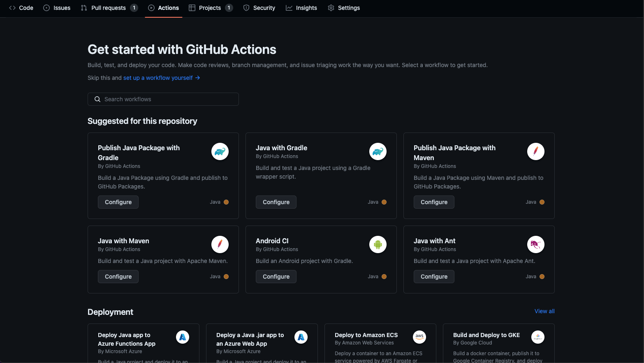This screenshot has height=363, width=644.
Task: Click the Pull requests count badge
Action: pos(134,8)
